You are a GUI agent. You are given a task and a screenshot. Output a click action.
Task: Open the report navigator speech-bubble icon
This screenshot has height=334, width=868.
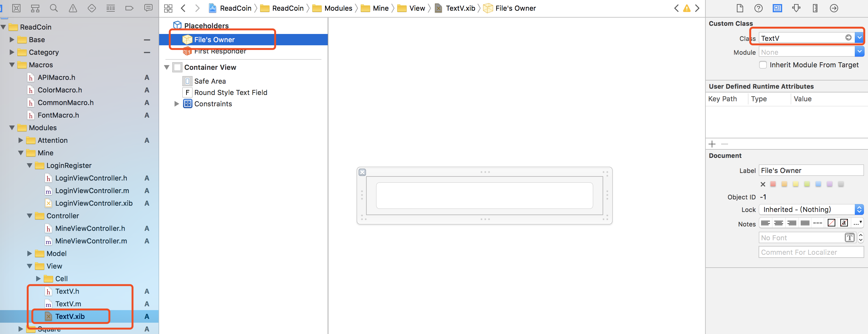(148, 8)
